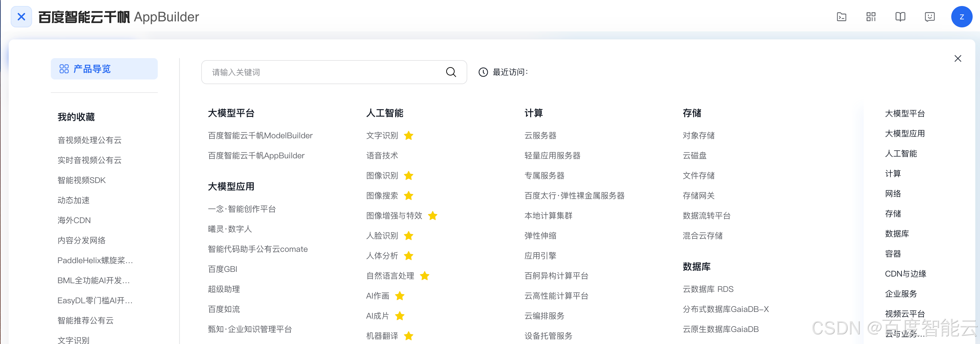Image resolution: width=980 pixels, height=344 pixels.
Task: Open 百度太行·弹性裸金属服务器 link
Action: click(575, 195)
